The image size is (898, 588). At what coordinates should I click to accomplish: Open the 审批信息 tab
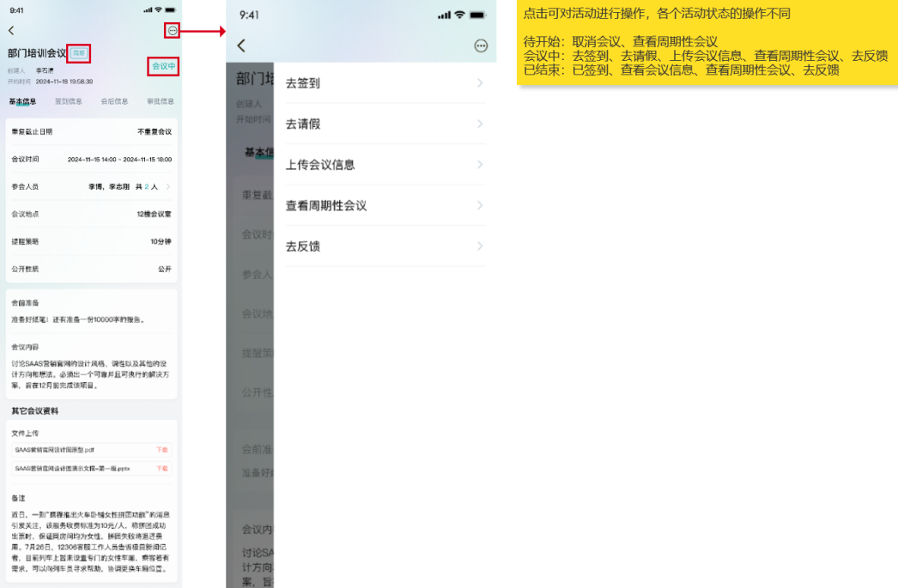click(x=160, y=101)
